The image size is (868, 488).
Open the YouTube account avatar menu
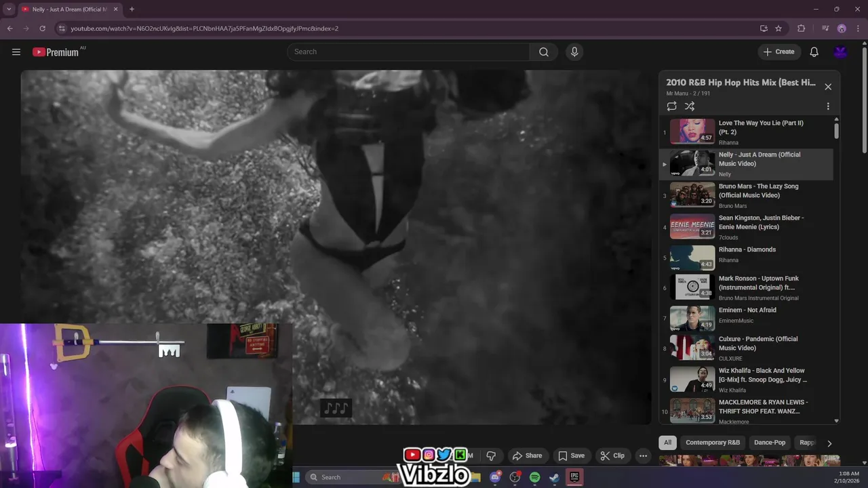pyautogui.click(x=841, y=52)
